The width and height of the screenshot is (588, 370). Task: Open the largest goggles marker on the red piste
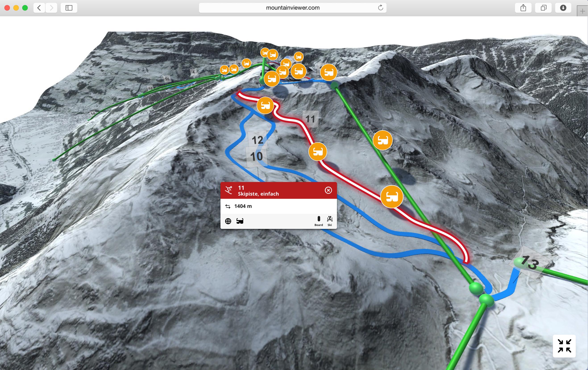click(392, 196)
